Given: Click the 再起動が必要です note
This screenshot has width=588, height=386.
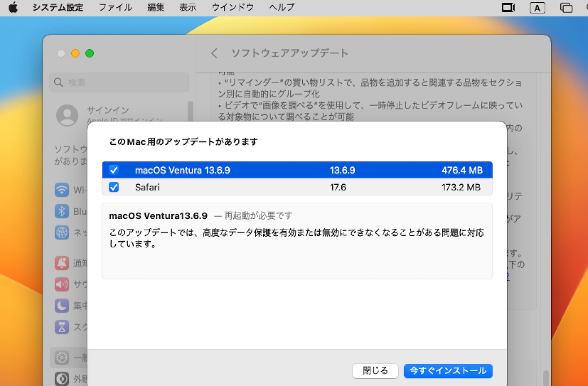Looking at the screenshot, I should [259, 215].
